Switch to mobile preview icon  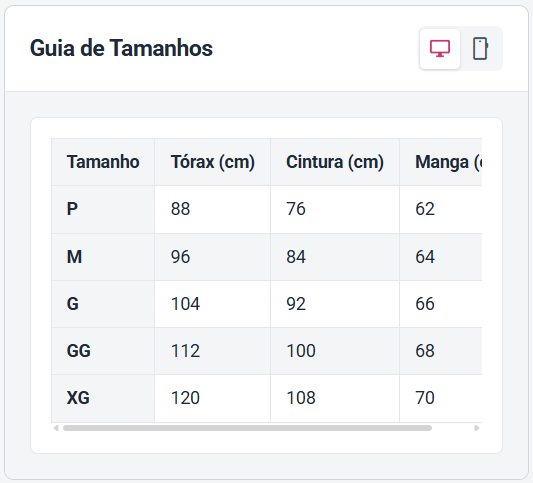coord(480,49)
